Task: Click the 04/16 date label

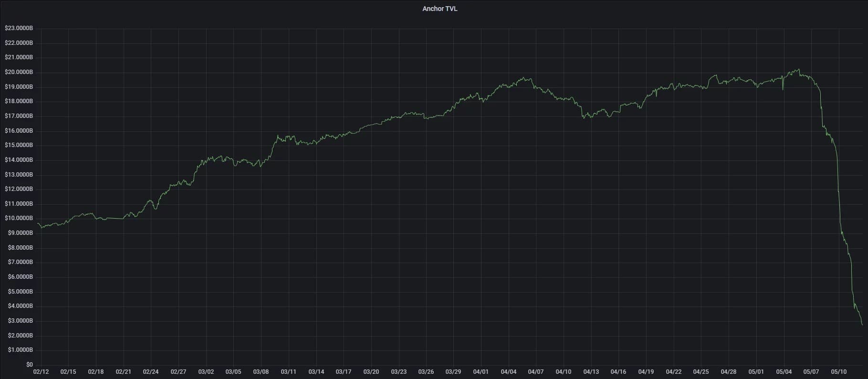Action: [x=618, y=372]
